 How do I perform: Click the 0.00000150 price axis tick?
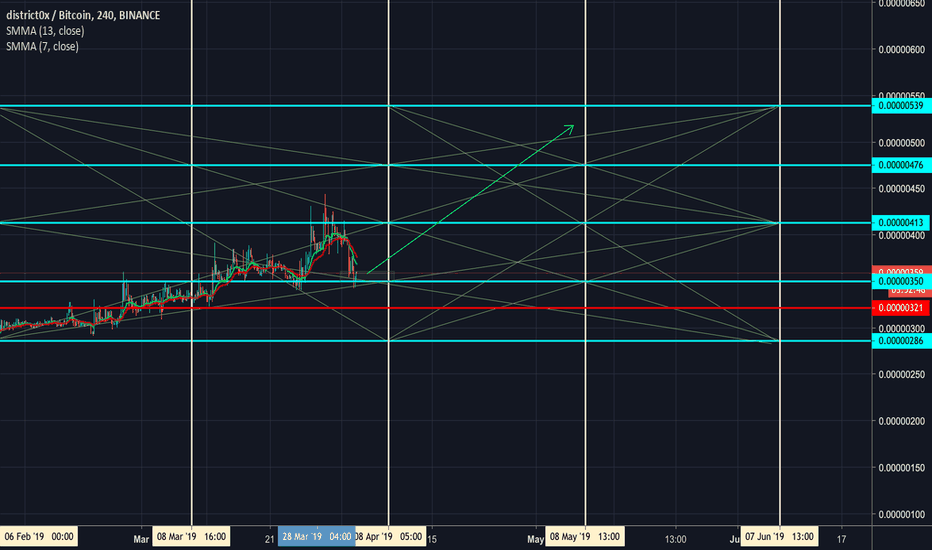tap(902, 467)
